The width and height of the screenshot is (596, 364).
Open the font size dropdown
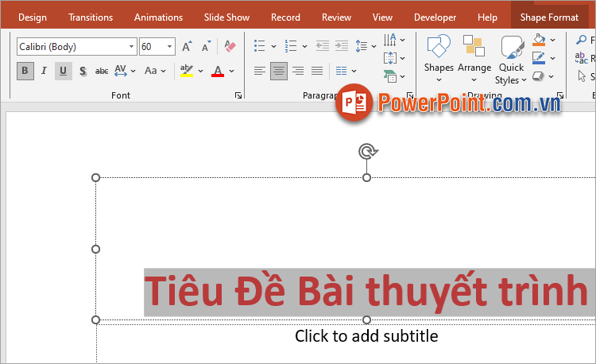[169, 46]
